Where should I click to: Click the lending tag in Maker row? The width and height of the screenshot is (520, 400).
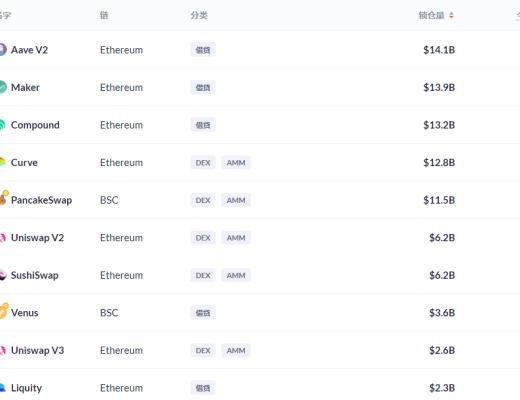point(203,88)
